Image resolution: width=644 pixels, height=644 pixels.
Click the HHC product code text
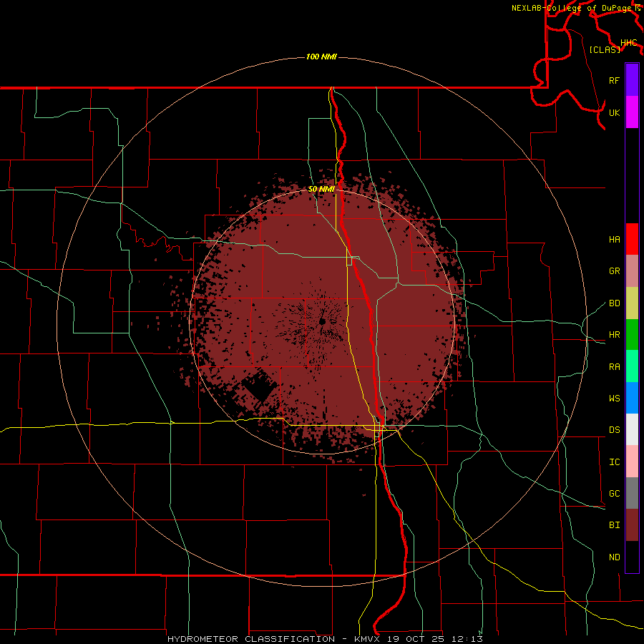click(x=628, y=43)
